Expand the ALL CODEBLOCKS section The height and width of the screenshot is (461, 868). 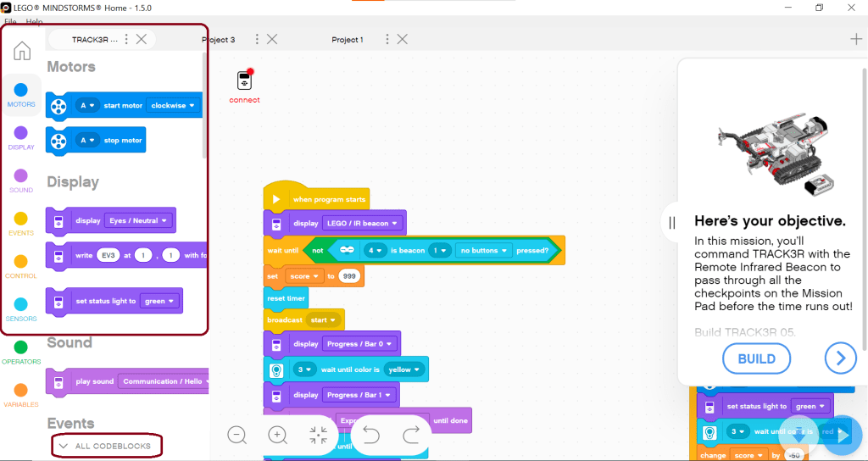click(107, 446)
